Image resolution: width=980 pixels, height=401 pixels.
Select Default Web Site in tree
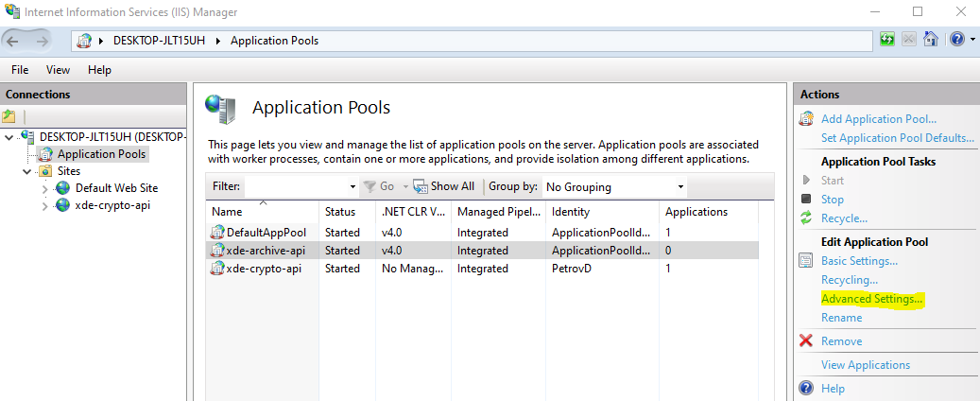pyautogui.click(x=117, y=187)
